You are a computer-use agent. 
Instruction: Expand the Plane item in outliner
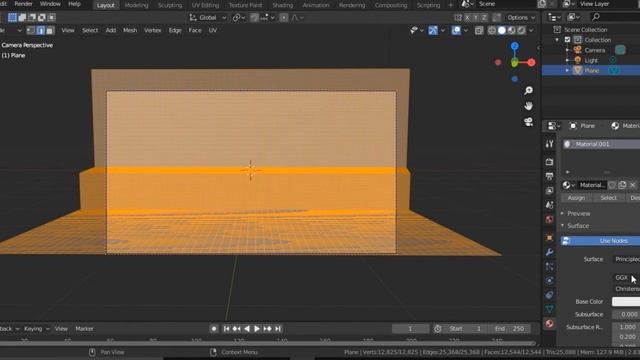[x=567, y=70]
